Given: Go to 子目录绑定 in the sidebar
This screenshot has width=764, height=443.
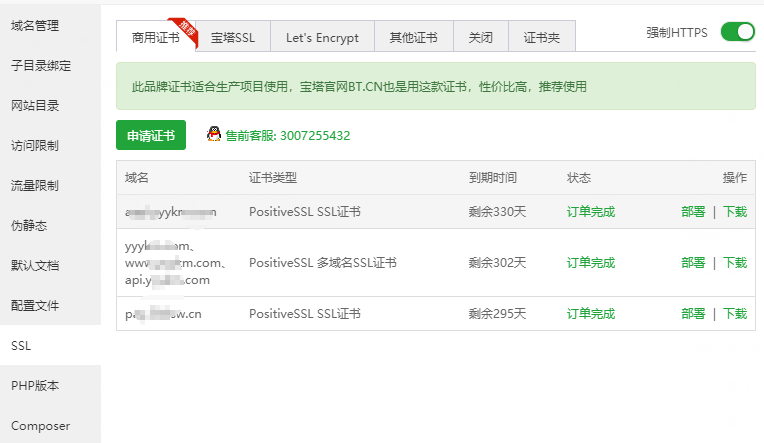Looking at the screenshot, I should pos(41,65).
